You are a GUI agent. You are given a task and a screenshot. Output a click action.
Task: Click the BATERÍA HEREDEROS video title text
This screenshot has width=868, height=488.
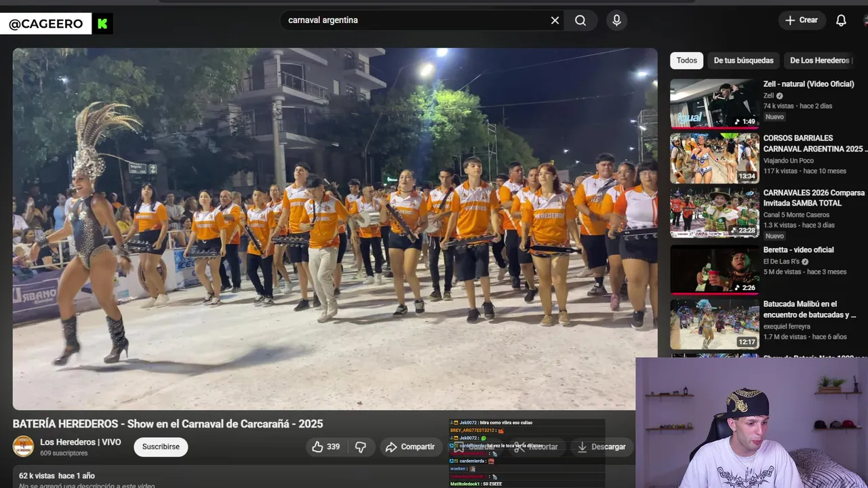167,424
